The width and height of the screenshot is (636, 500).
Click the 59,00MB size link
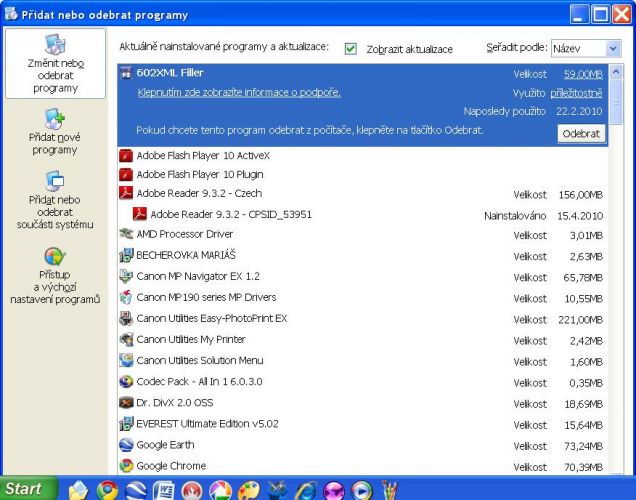[x=583, y=74]
